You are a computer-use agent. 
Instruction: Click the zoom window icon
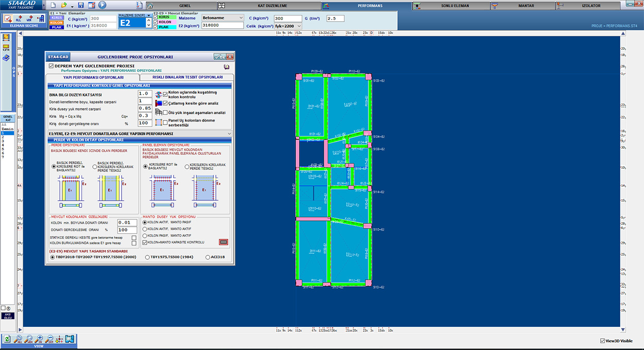(29, 339)
